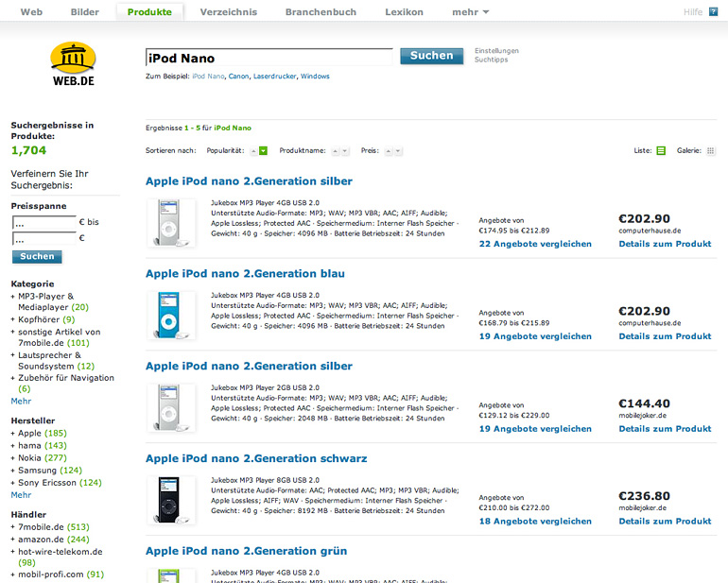
Task: Open the Web tab
Action: tap(31, 12)
